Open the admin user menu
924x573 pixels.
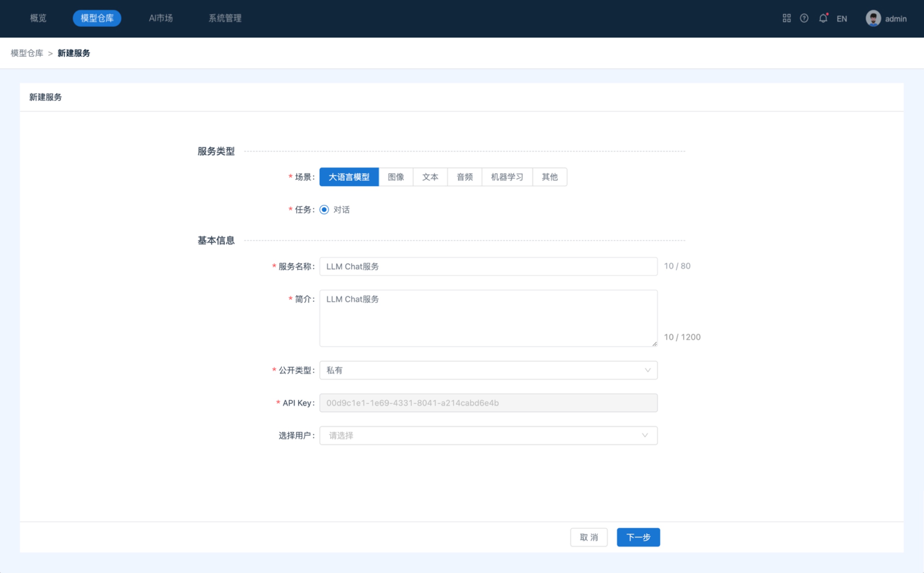point(895,18)
